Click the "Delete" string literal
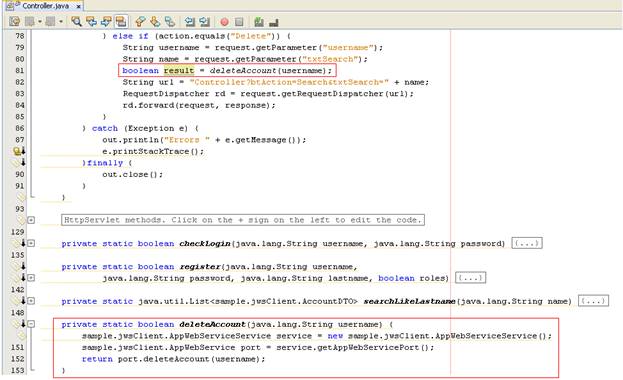This screenshot has width=623, height=380. (x=250, y=36)
